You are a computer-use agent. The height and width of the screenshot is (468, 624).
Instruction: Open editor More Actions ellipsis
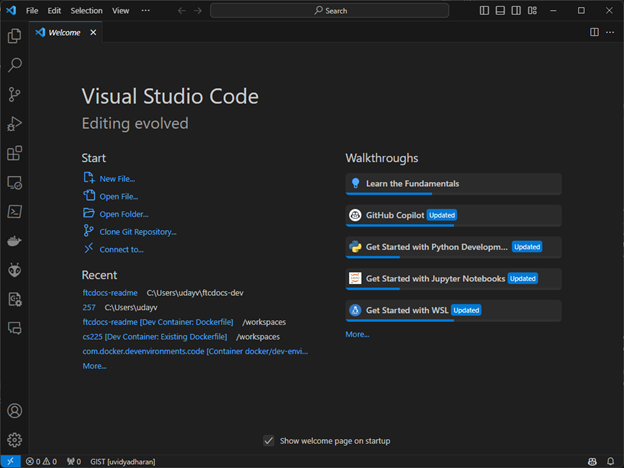pos(610,32)
